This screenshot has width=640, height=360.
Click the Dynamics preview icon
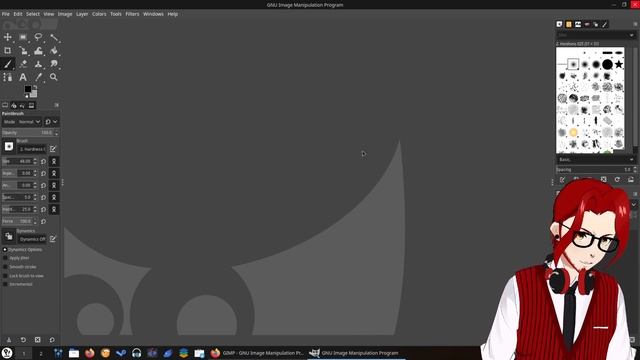(9, 236)
